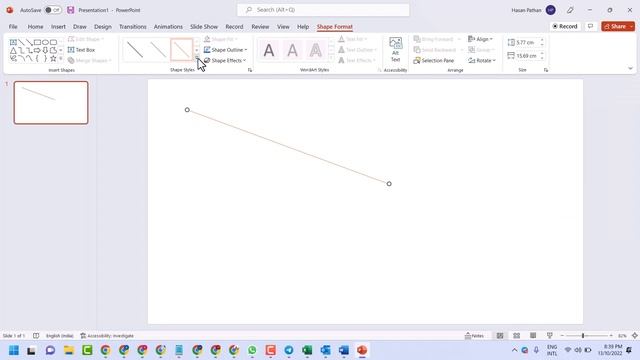Screen dimensions: 640x360
Task: Open the Rotate dropdown
Action: point(482,60)
